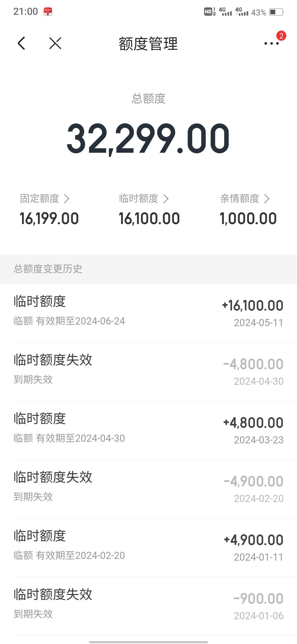The width and height of the screenshot is (297, 644).
Task: Open the -4,800.00 临时额度失效 record
Action: 148,372
